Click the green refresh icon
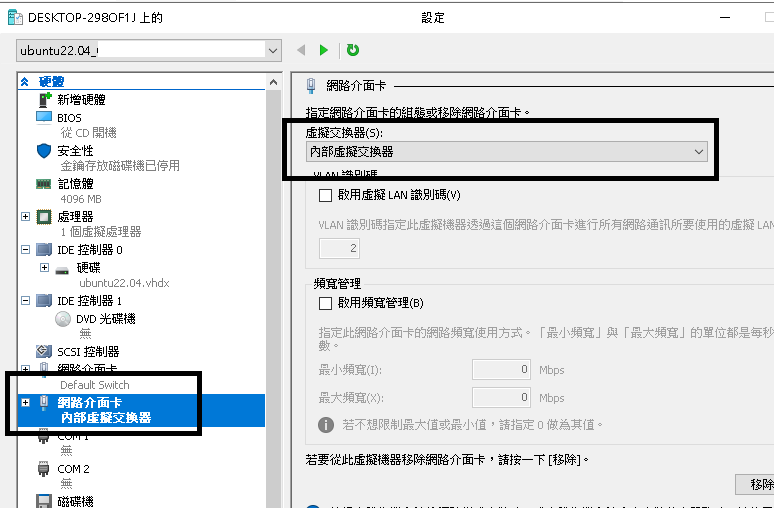Viewport: 774px width, 508px height. 352,50
